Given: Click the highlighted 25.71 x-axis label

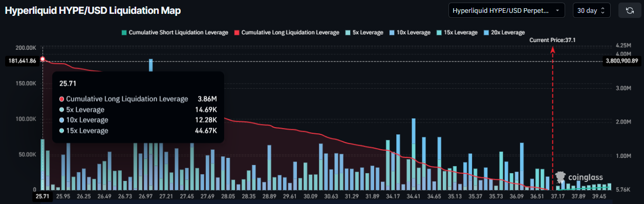Looking at the screenshot, I should point(42,196).
